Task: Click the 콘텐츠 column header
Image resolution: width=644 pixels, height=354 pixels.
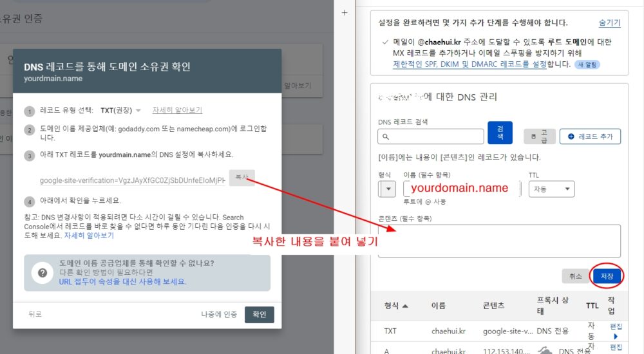Action: 494,306
